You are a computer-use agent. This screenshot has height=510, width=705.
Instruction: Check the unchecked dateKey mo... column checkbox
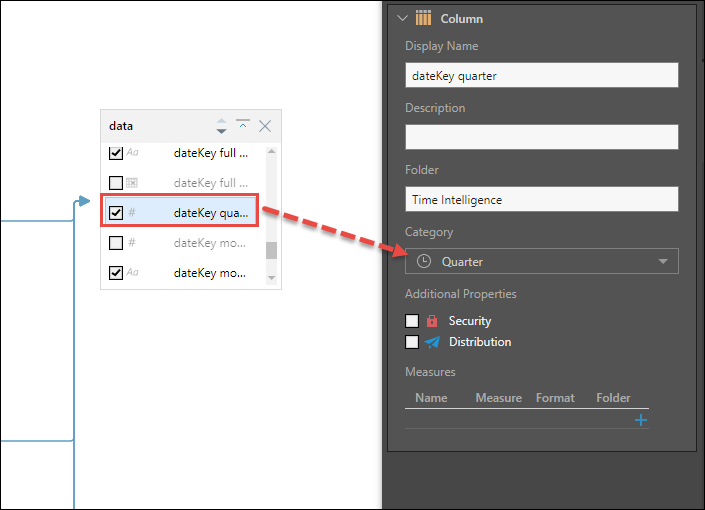(116, 243)
